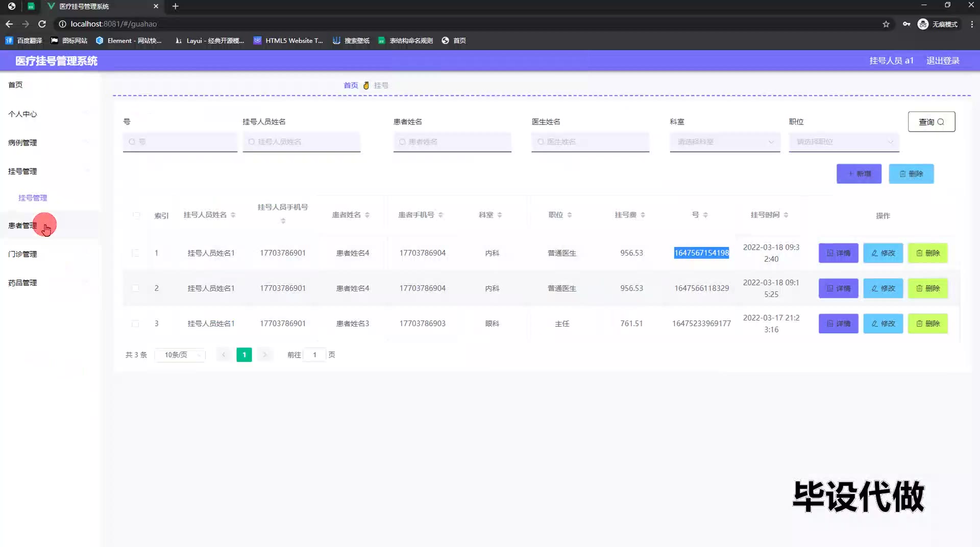
Task: Open the 科室 filter dropdown
Action: 725,142
